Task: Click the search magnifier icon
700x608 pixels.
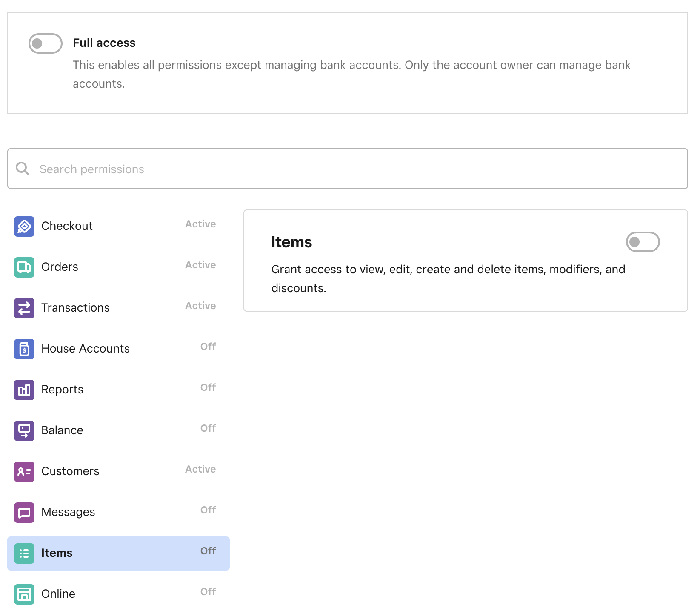Action: click(x=23, y=169)
